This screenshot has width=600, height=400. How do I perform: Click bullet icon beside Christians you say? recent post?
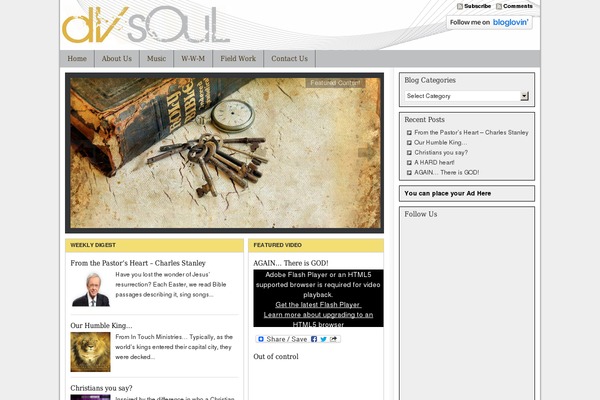click(x=409, y=153)
